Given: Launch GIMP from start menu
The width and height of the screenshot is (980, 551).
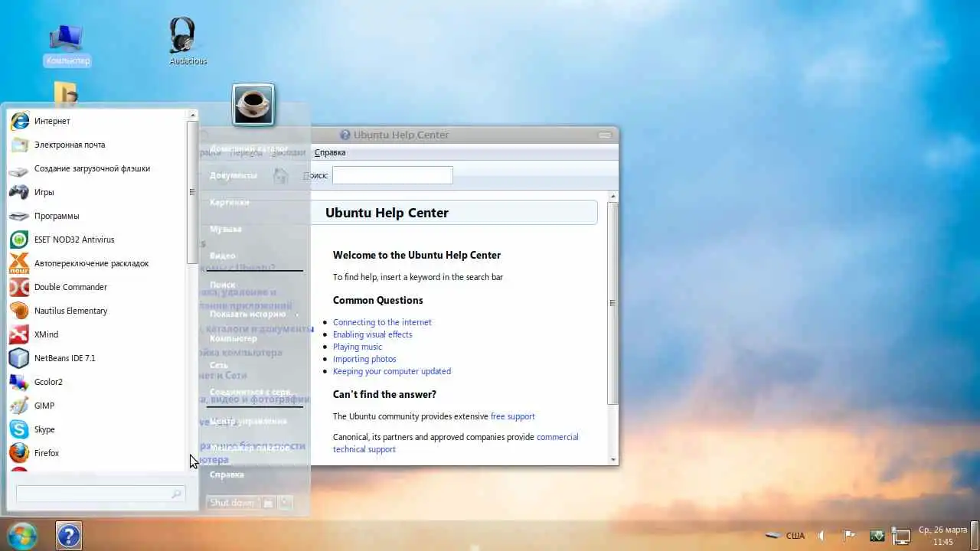Looking at the screenshot, I should [x=98, y=406].
